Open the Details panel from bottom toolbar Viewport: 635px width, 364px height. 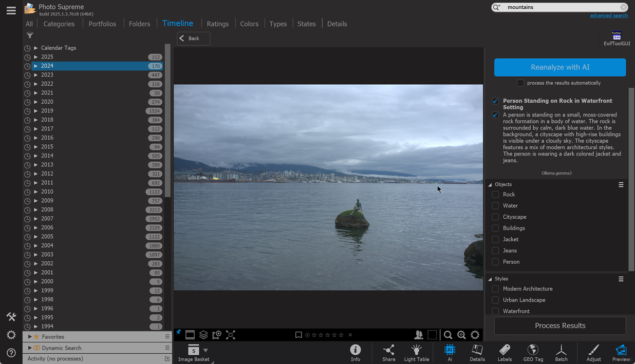(477, 353)
